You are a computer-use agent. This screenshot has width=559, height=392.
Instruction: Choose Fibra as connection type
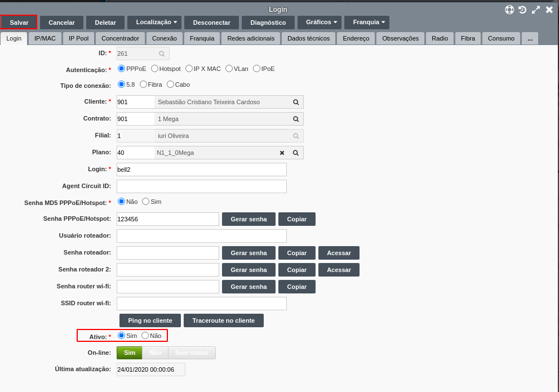pyautogui.click(x=144, y=84)
